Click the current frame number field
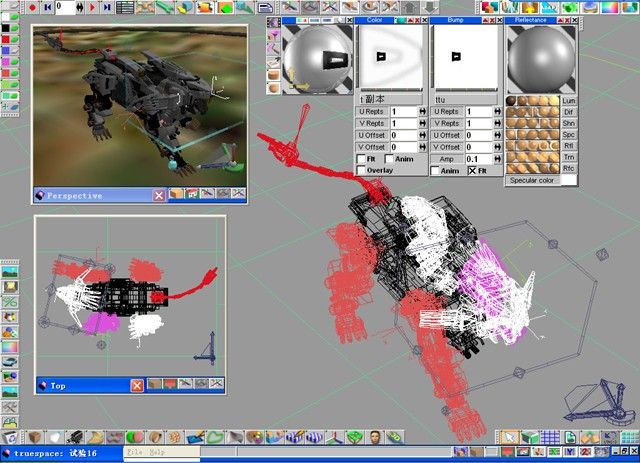This screenshot has width=640, height=463. point(63,7)
